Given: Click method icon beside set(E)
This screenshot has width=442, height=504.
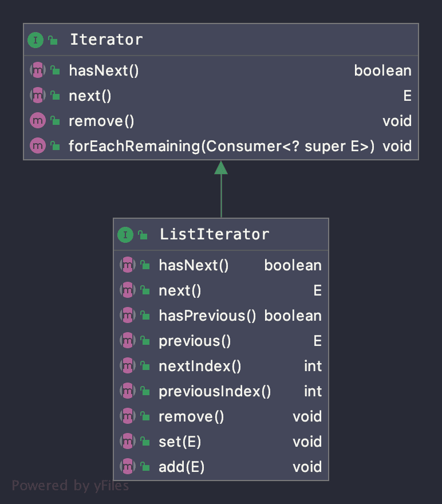Looking at the screenshot, I should pos(127,442).
